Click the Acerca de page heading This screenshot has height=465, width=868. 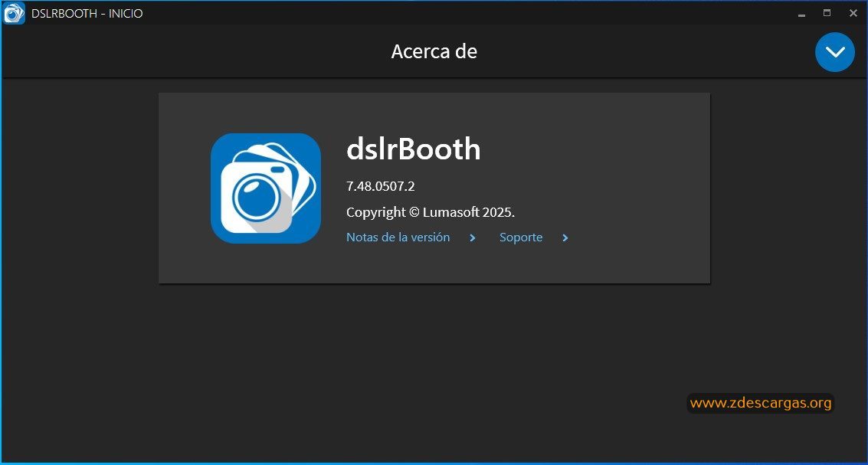[x=434, y=51]
